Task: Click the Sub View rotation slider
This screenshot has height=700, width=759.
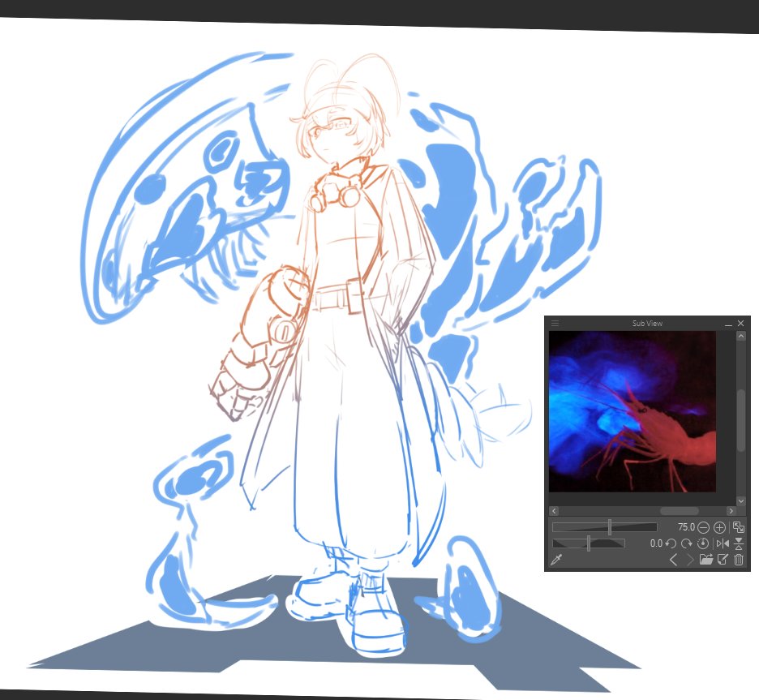Action: [x=589, y=543]
